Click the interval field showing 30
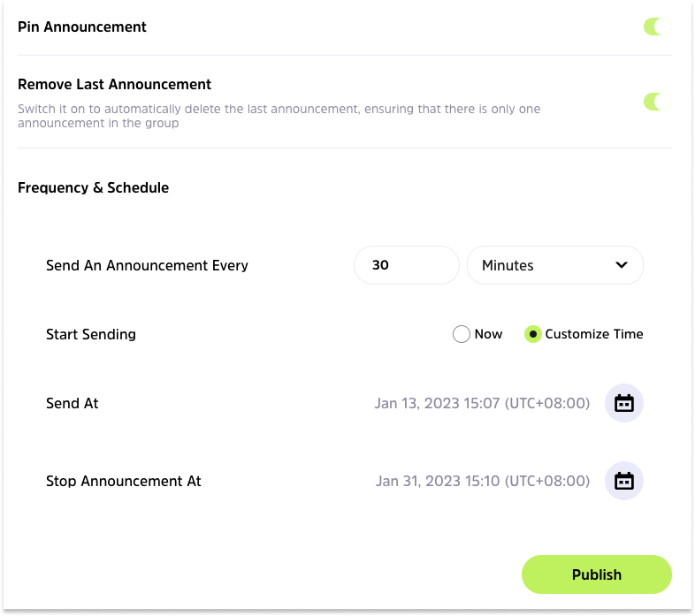The image size is (695, 616). (406, 265)
